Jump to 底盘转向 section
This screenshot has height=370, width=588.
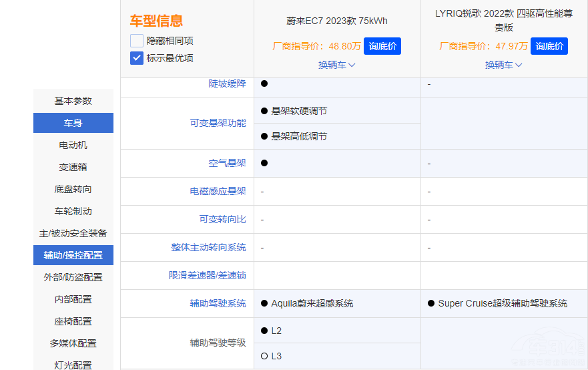coord(73,189)
